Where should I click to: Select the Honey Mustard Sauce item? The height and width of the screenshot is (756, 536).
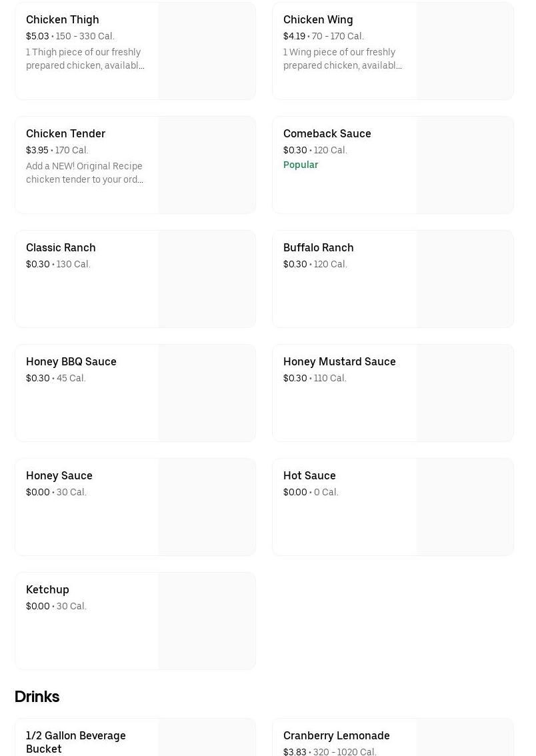pyautogui.click(x=393, y=393)
